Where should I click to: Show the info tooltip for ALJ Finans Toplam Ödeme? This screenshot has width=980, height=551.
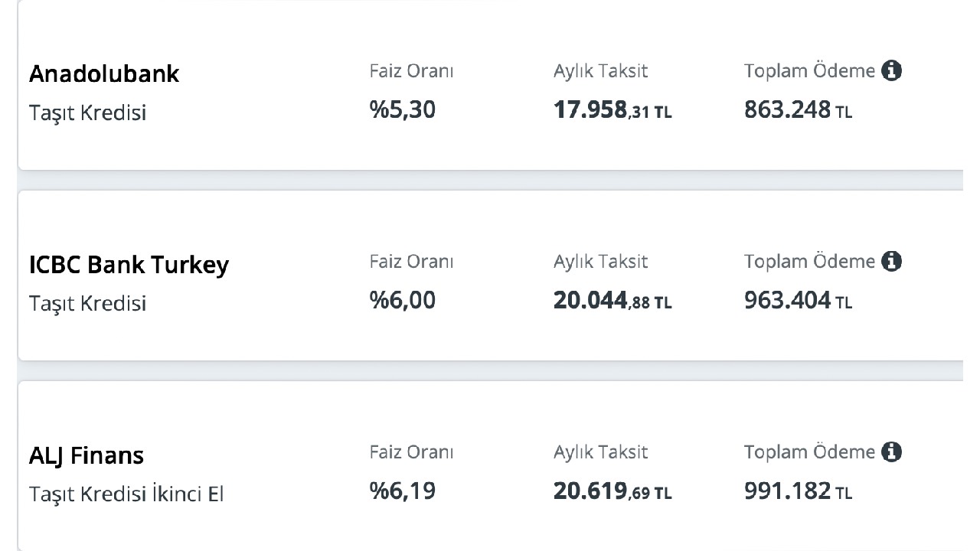pyautogui.click(x=891, y=452)
